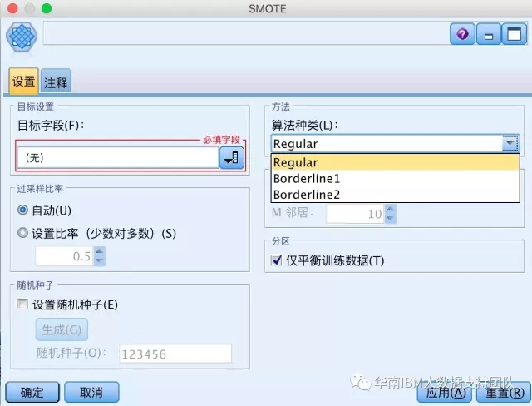Click the minimize dialog icon button
Image resolution: width=532 pixels, height=406 pixels.
(x=489, y=34)
